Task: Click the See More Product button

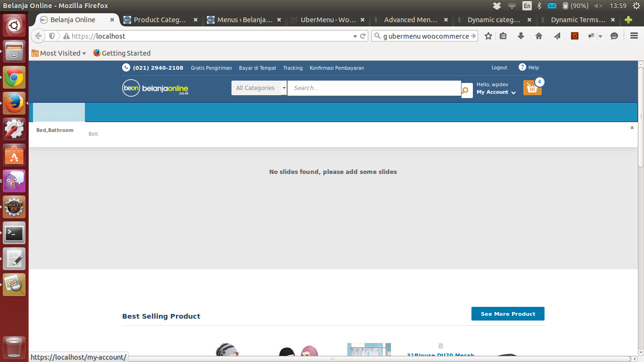Action: (x=508, y=314)
